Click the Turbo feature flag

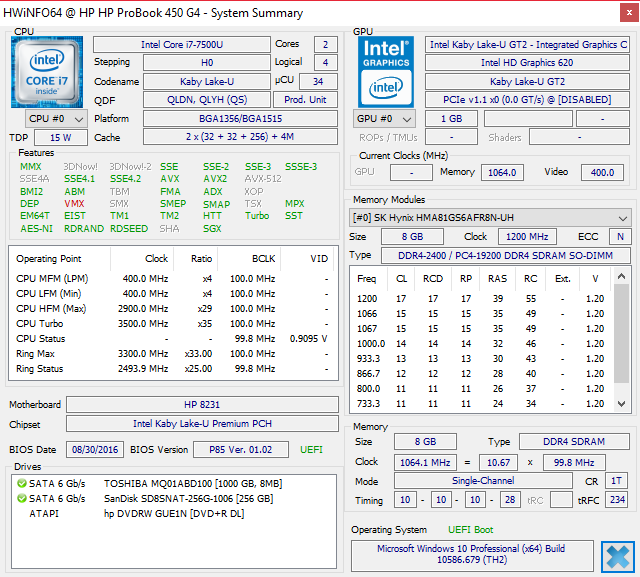[257, 215]
